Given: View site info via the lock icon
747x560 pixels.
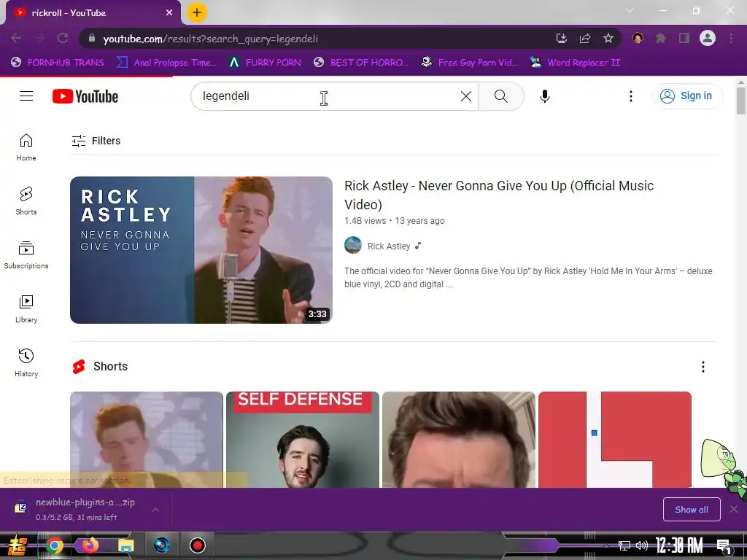Looking at the screenshot, I should (92, 39).
